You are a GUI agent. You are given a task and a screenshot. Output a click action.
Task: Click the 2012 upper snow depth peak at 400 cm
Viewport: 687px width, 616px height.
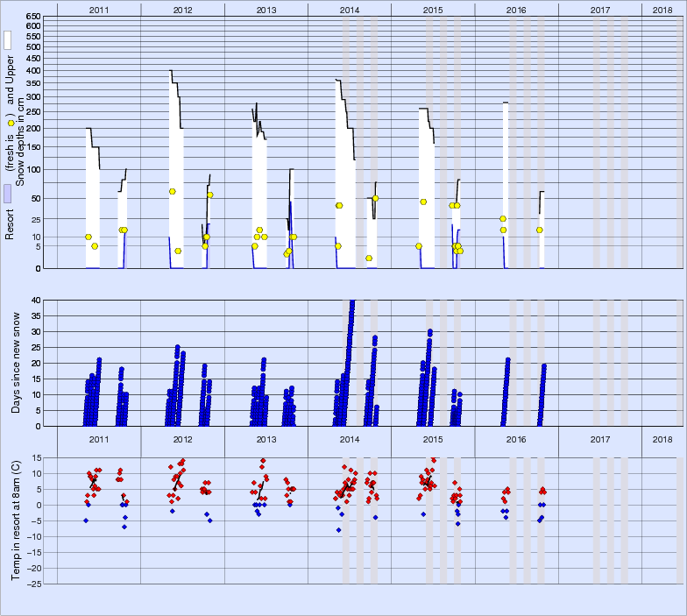pyautogui.click(x=170, y=71)
